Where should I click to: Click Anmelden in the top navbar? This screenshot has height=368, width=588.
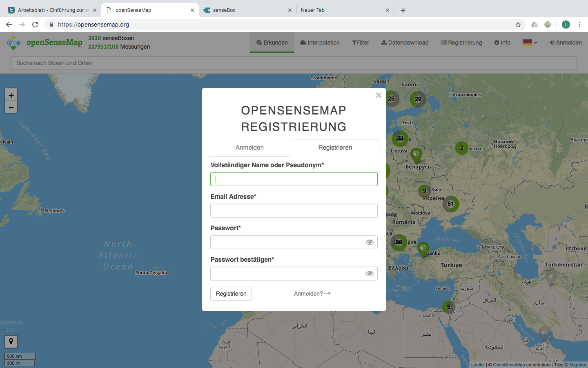tap(566, 43)
